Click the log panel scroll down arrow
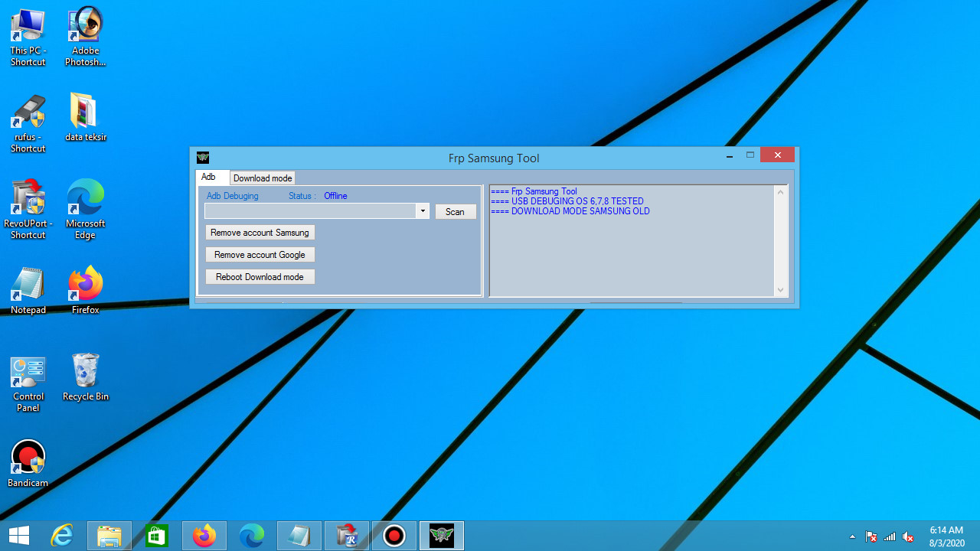 tap(780, 289)
